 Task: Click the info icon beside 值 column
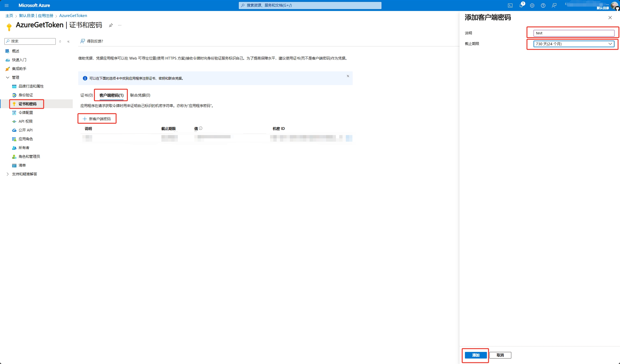(x=201, y=128)
